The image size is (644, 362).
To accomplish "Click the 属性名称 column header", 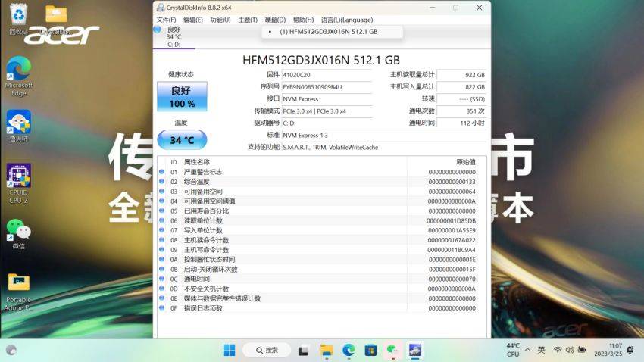I will 196,162.
